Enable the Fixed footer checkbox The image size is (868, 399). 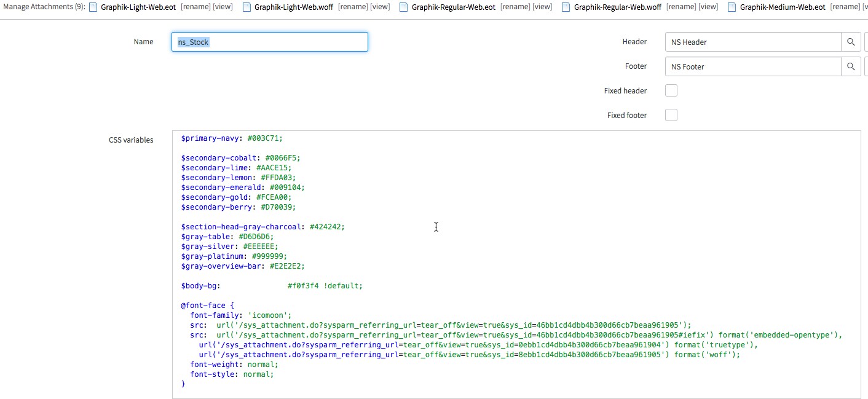[671, 116]
